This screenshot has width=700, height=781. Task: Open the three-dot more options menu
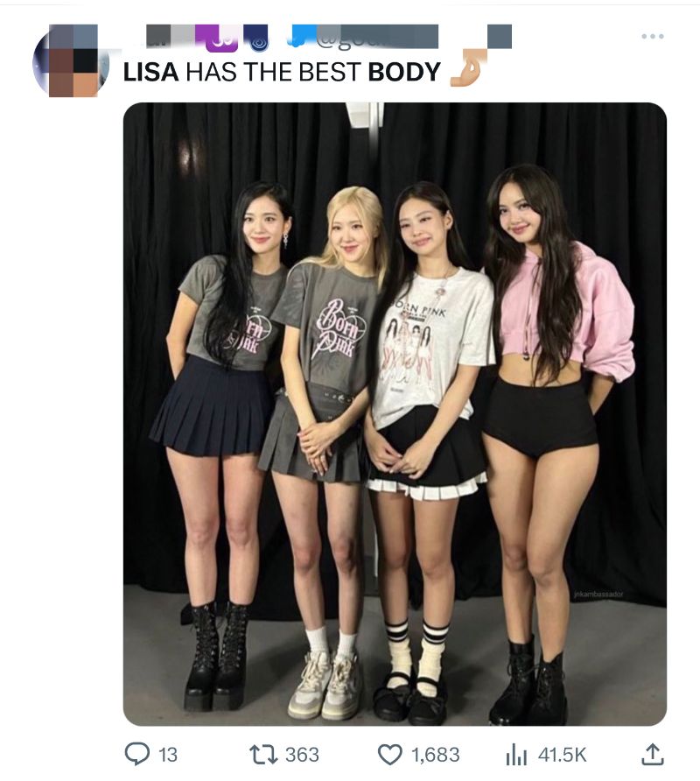(652, 37)
